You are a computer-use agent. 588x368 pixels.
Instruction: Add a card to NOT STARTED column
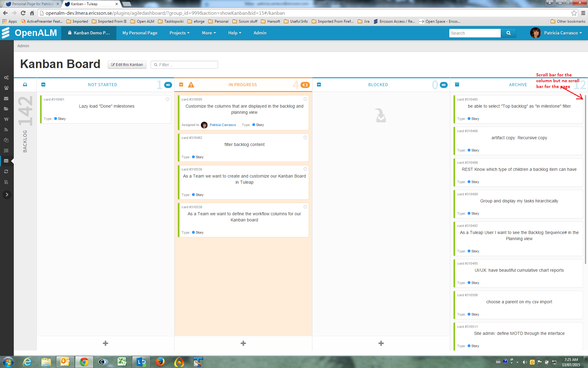click(105, 343)
